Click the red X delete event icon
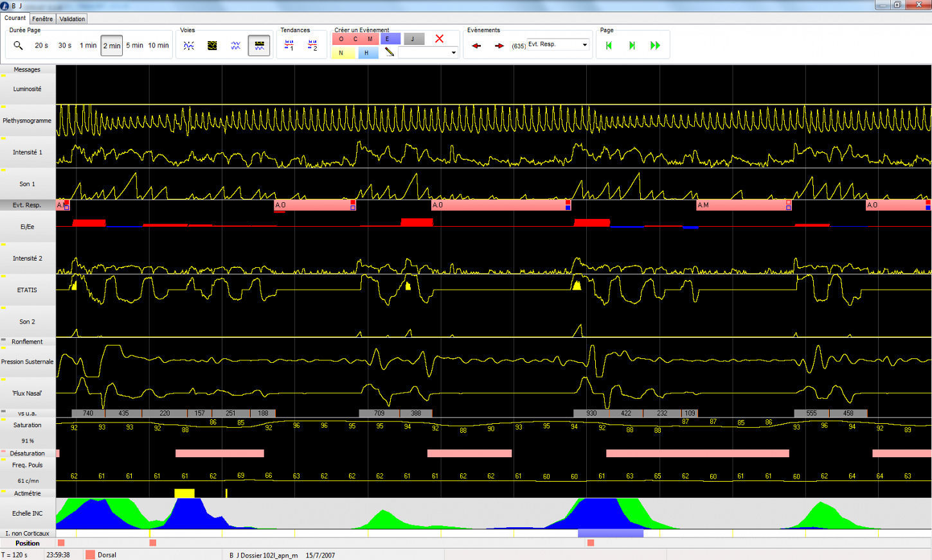932x560 pixels. point(439,39)
